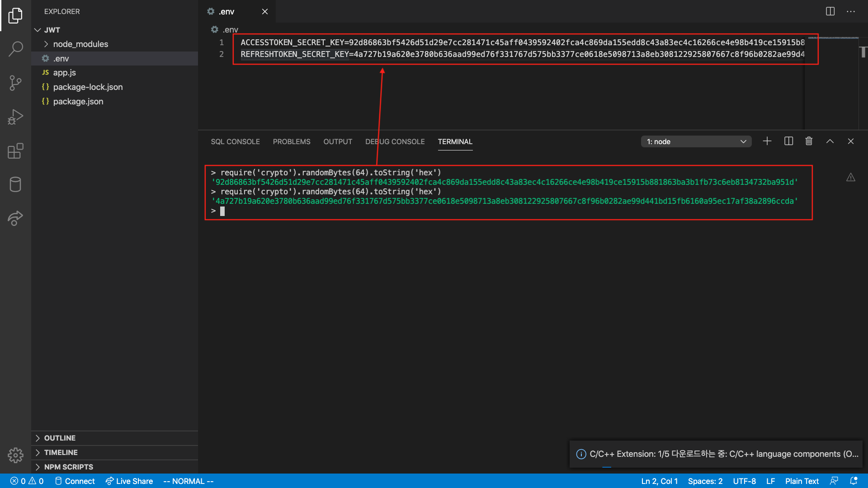The image size is (868, 488).
Task: Open the database (SQLTools) sidebar icon
Action: click(x=15, y=184)
